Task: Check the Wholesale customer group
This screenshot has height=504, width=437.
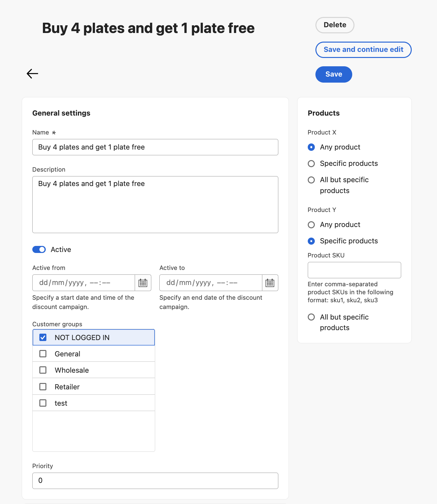Action: pyautogui.click(x=43, y=370)
